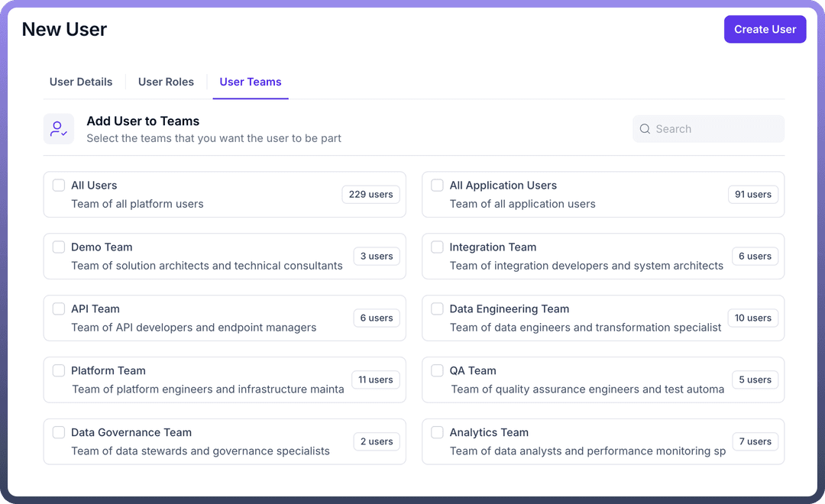
Task: Focus the Search teams input field
Action: pyautogui.click(x=714, y=129)
